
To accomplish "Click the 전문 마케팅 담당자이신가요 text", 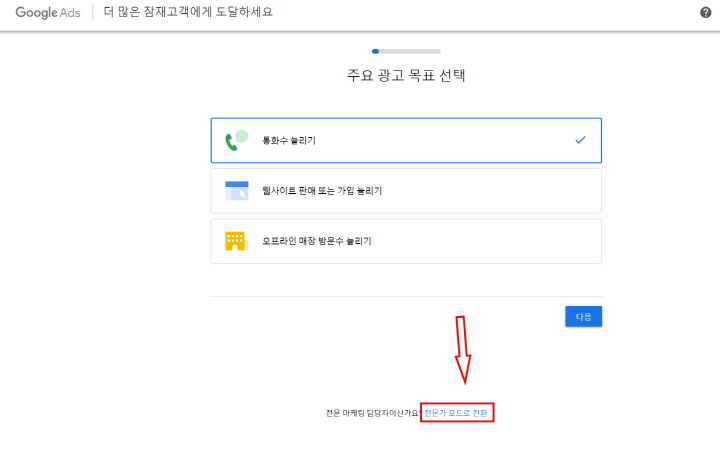I will (373, 413).
